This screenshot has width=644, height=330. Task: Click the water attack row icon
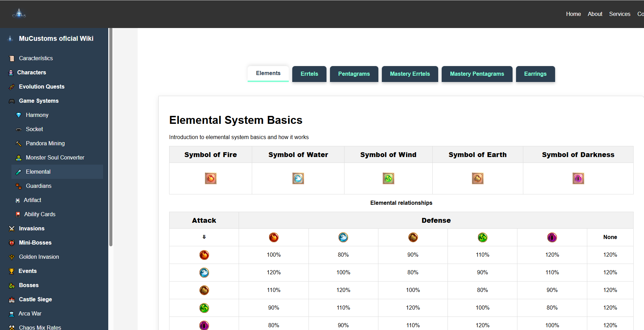point(204,273)
